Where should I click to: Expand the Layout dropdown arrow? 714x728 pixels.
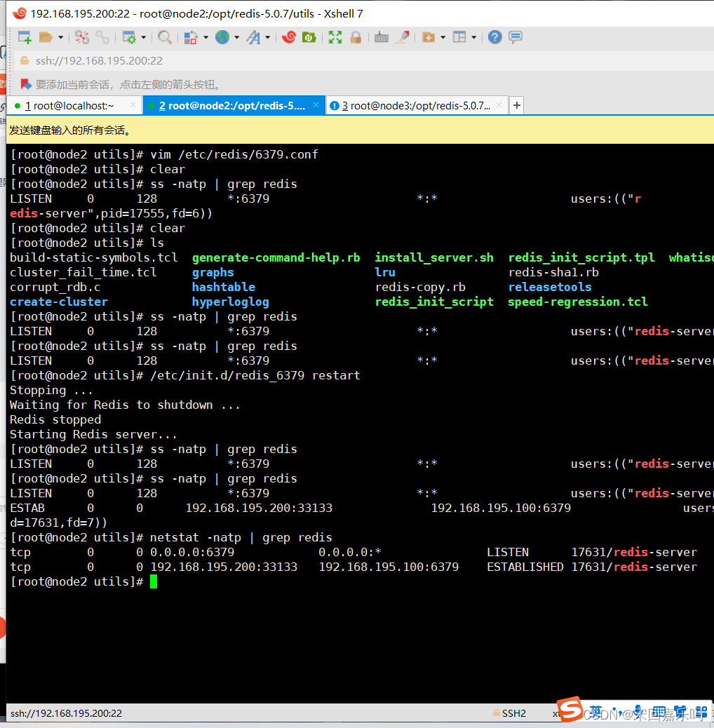pyautogui.click(x=474, y=37)
